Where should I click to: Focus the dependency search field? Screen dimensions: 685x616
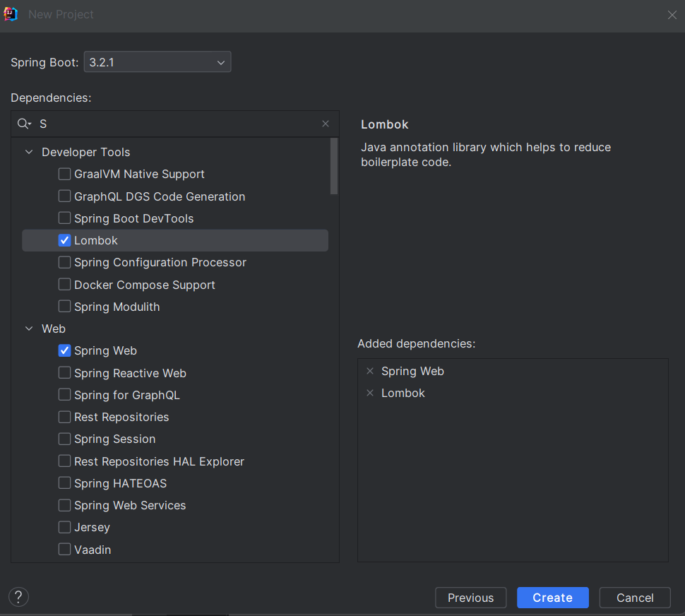[x=174, y=124]
